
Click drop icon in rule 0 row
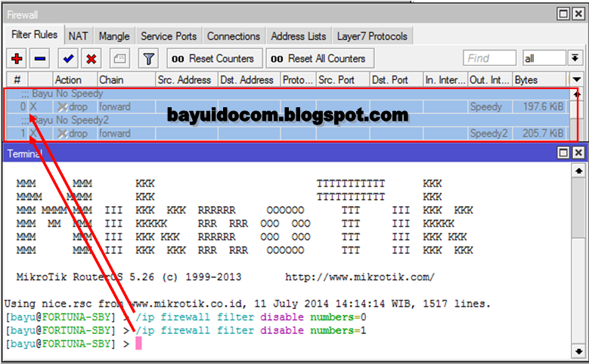(62, 107)
